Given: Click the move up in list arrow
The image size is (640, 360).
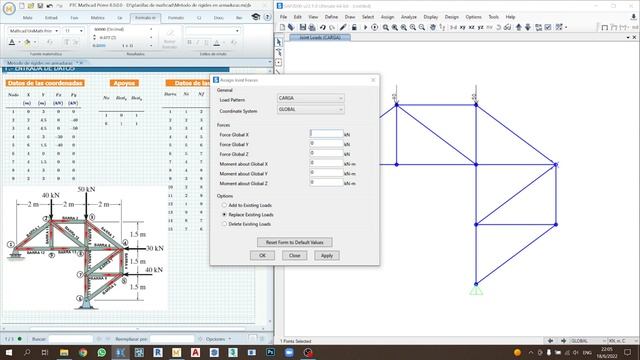Looking at the screenshot, I should pyautogui.click(x=518, y=27).
